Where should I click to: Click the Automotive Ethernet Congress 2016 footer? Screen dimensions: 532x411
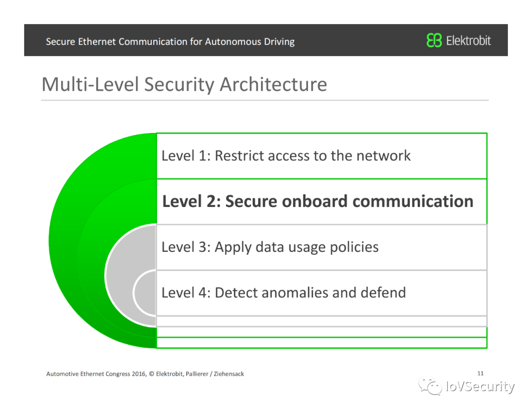point(145,374)
